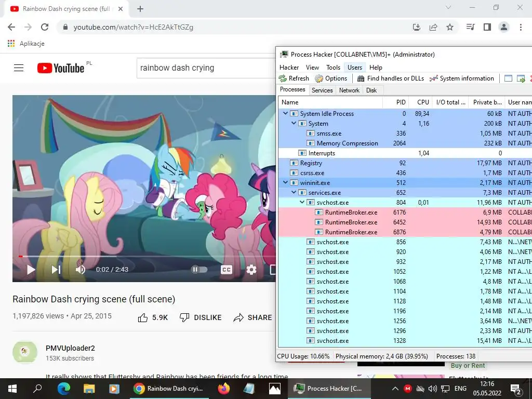Open Windows Start menu
The image size is (532, 399).
(x=12, y=389)
